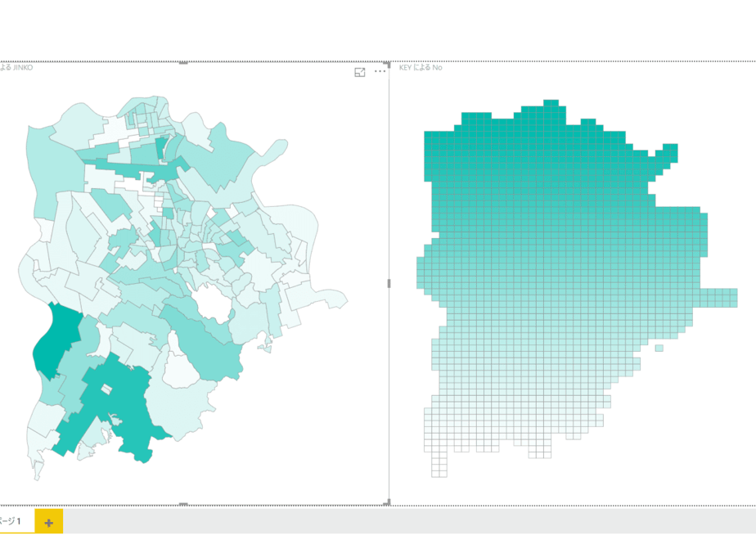Grab the right-middle resize handle of JINKO visual

(389, 283)
